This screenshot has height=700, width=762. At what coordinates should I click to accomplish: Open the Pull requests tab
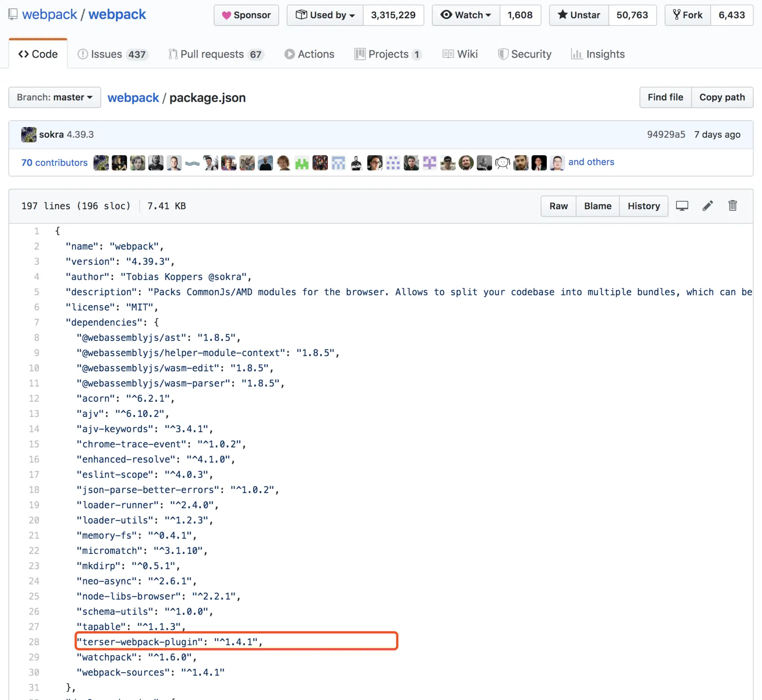click(x=216, y=54)
